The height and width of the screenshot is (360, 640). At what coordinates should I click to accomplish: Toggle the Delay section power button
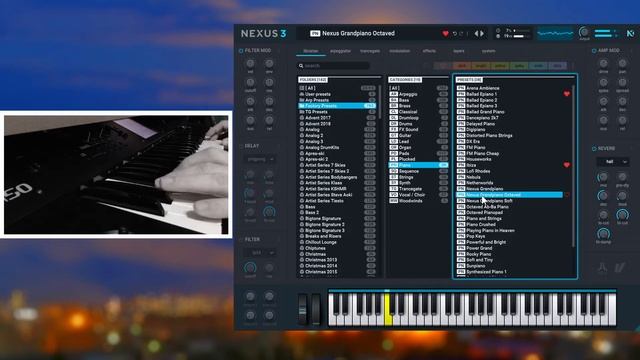(x=241, y=146)
